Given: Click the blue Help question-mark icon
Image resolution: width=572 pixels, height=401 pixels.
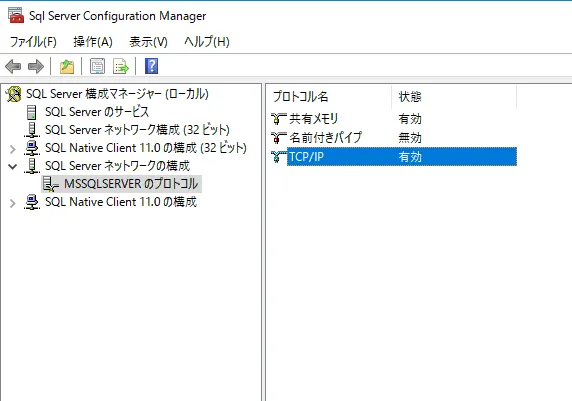Looking at the screenshot, I should click(x=151, y=66).
